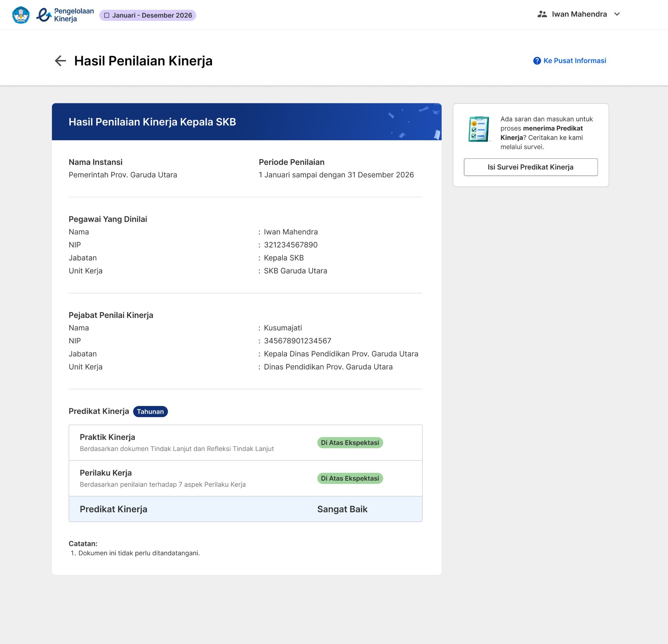Click Pemerintah Prov. Garuda Utara text

123,175
